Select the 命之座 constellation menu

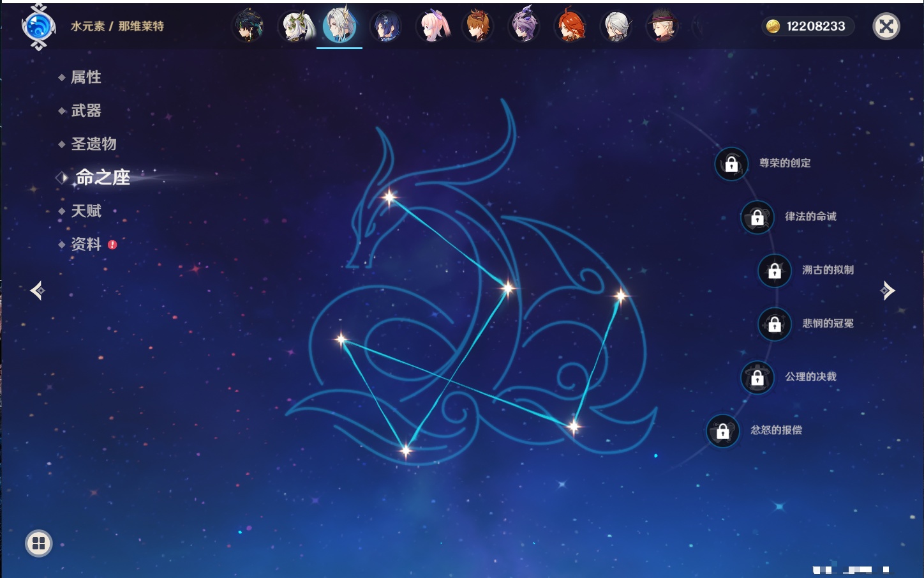(102, 177)
